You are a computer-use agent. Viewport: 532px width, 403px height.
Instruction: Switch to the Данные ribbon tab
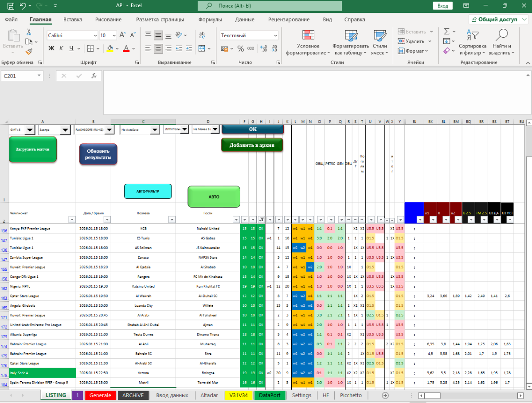click(x=245, y=20)
